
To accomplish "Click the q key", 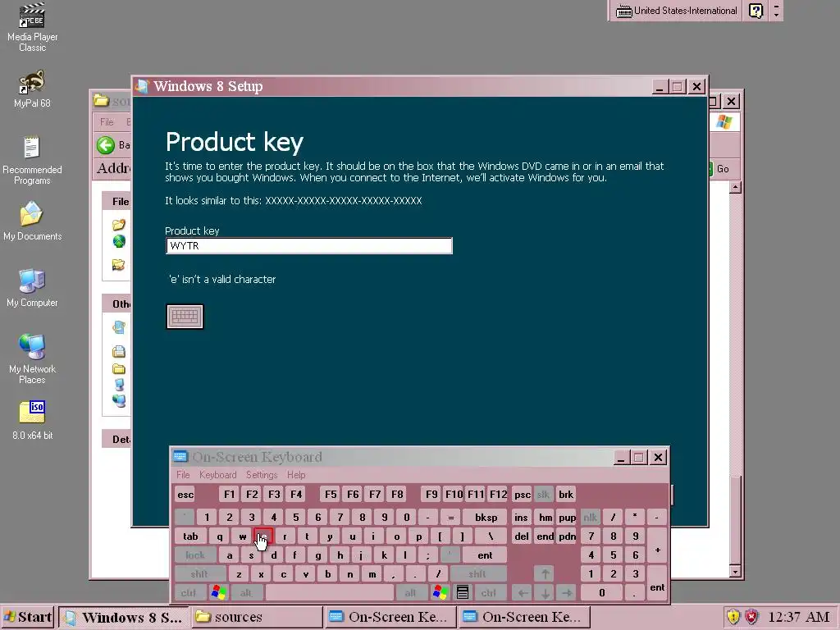I will point(219,536).
